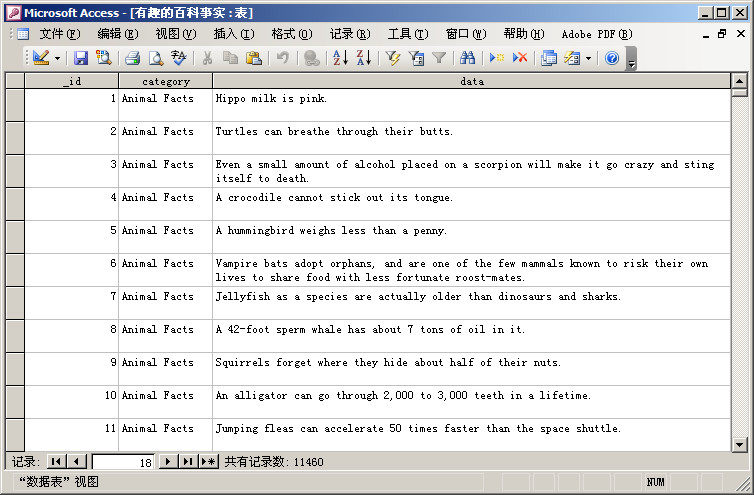This screenshot has width=754, height=495.
Task: Open Find with binoculars icon
Action: coord(467,58)
